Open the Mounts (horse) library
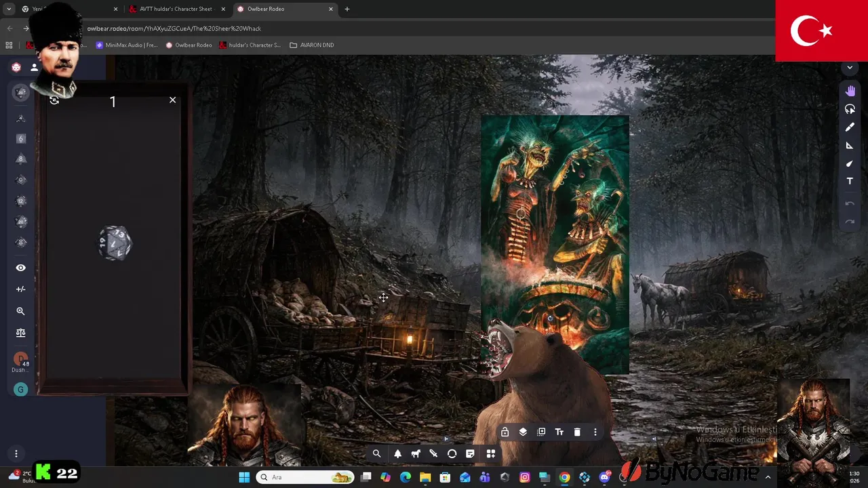868x488 pixels. 416,454
